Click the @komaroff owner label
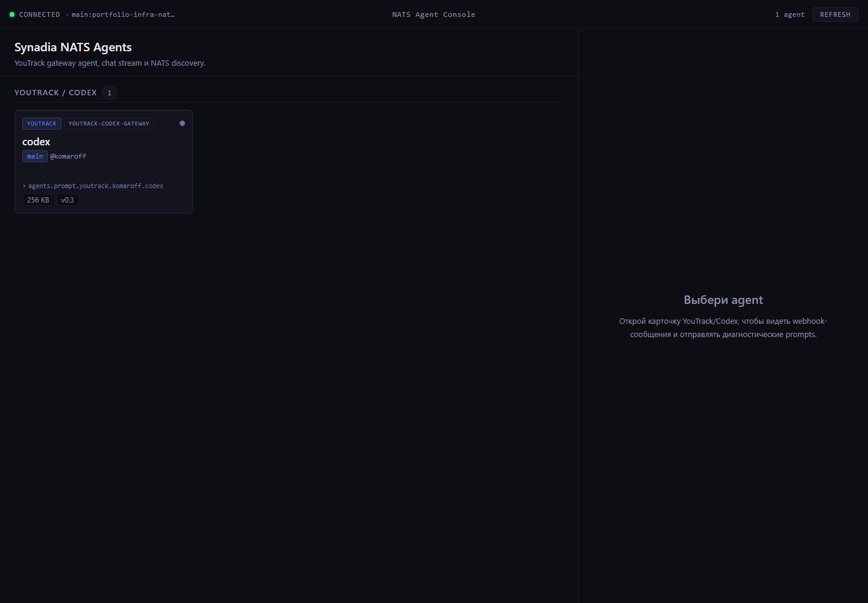 coord(68,156)
